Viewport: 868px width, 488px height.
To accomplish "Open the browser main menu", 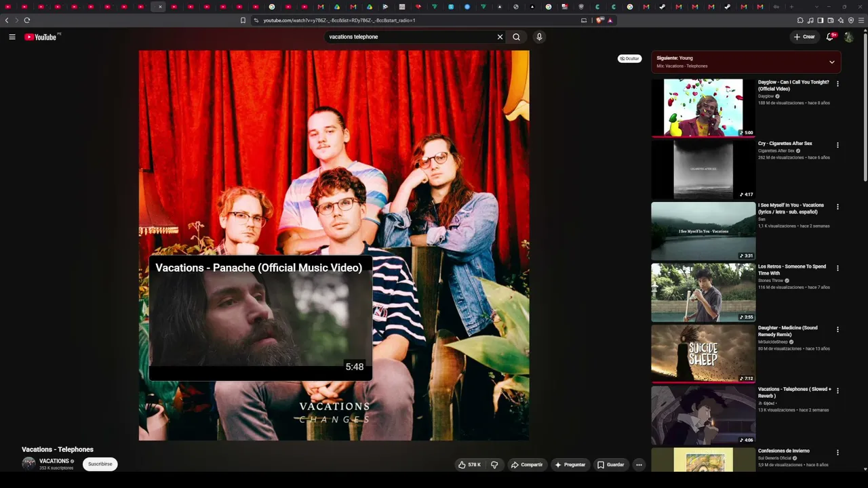I will click(x=861, y=20).
